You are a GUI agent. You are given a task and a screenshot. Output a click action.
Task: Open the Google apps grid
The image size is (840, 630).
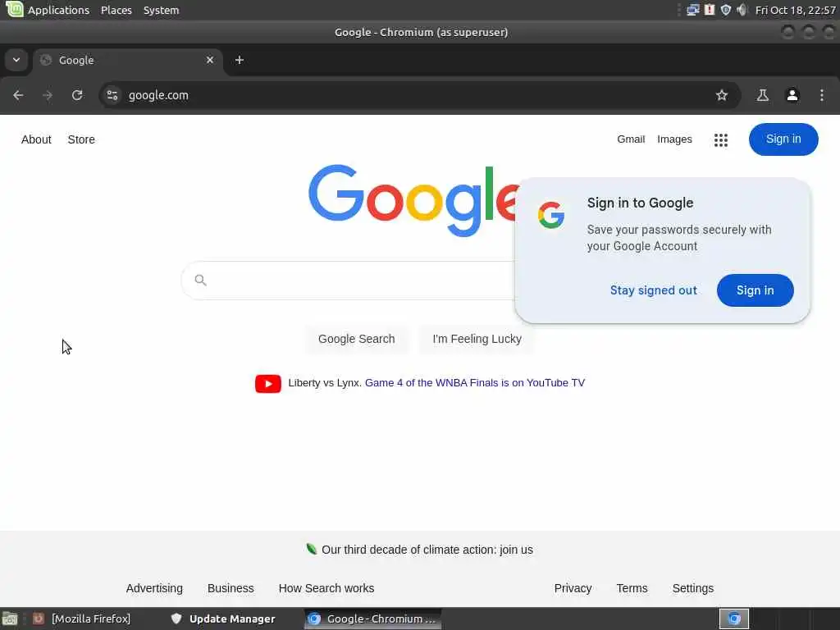pyautogui.click(x=721, y=139)
